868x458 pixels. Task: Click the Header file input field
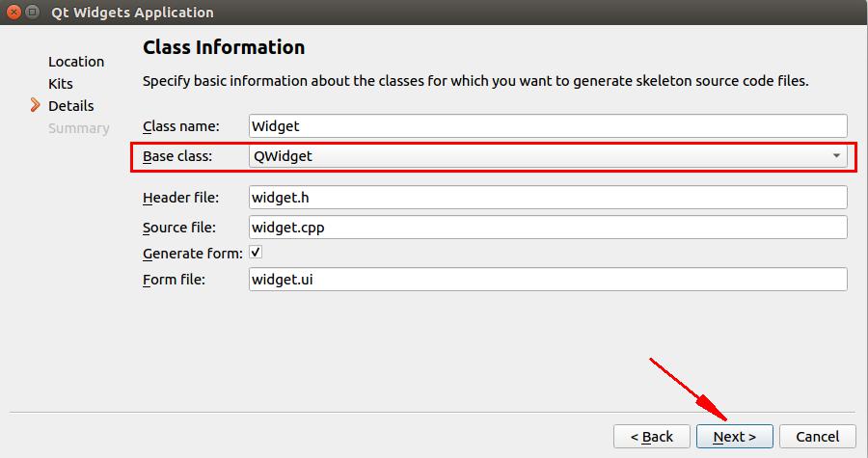[x=548, y=198]
